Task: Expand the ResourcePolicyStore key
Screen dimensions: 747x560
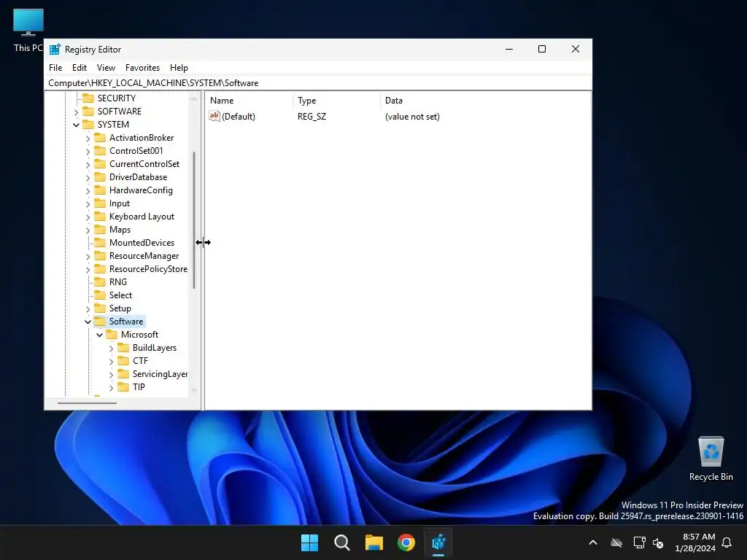Action: click(x=88, y=270)
